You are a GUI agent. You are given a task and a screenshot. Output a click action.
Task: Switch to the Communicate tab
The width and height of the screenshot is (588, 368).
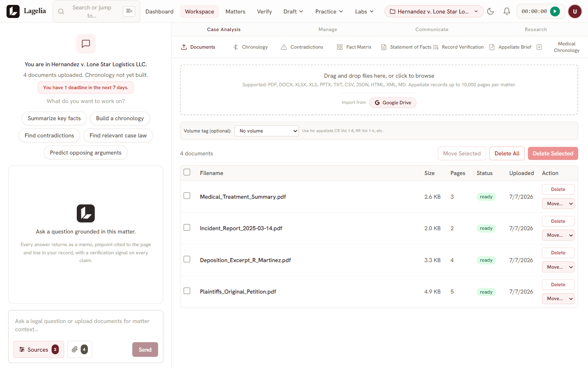point(432,29)
